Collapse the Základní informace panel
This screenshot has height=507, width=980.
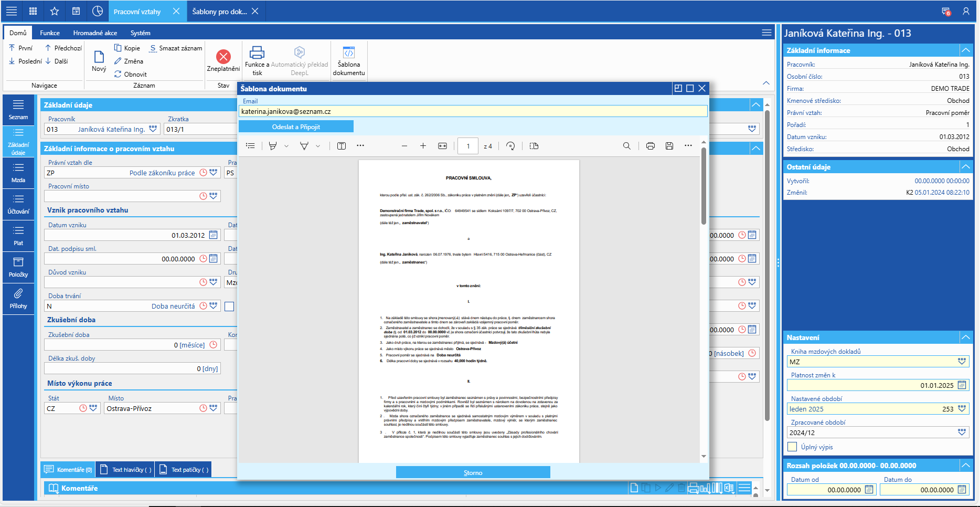pyautogui.click(x=965, y=50)
